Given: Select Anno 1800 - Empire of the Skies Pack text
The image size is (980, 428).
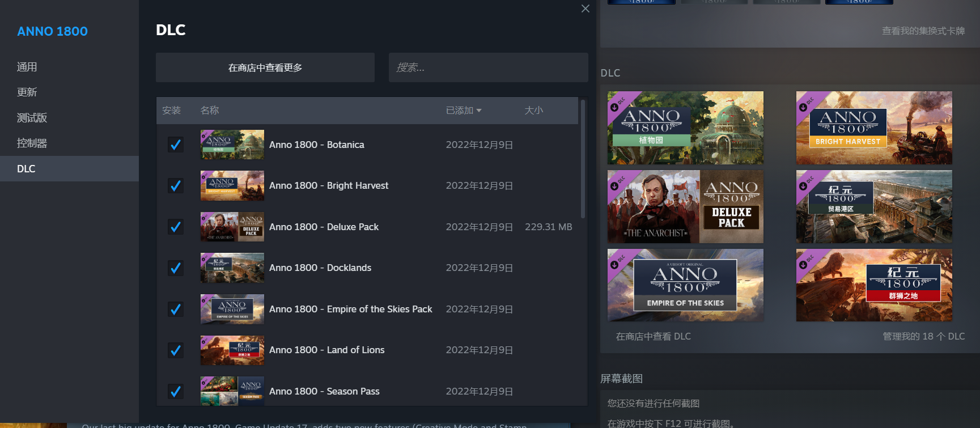Looking at the screenshot, I should (351, 309).
